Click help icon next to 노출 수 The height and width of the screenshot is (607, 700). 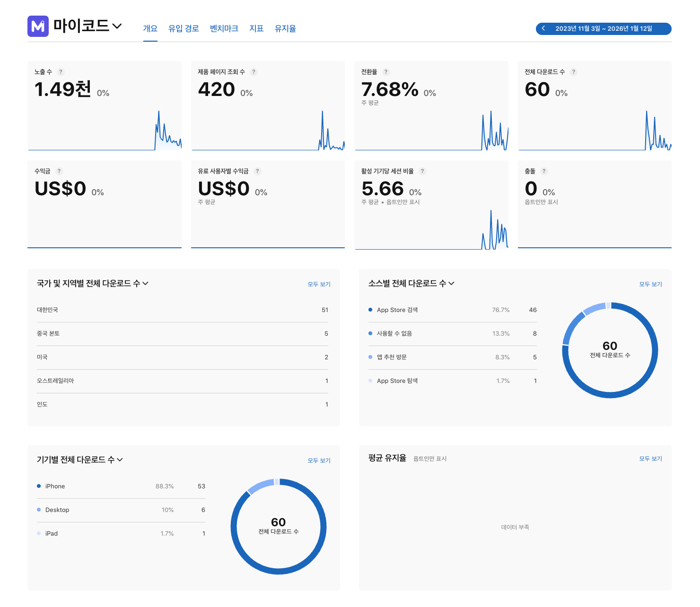coord(61,72)
